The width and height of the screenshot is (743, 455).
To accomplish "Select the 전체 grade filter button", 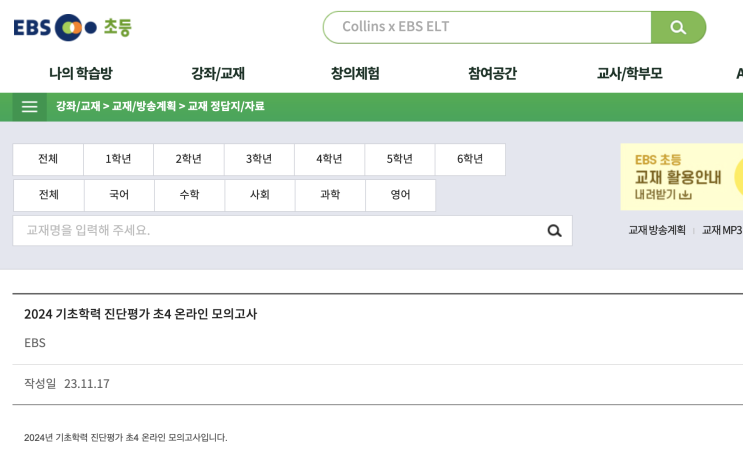I will pos(48,159).
